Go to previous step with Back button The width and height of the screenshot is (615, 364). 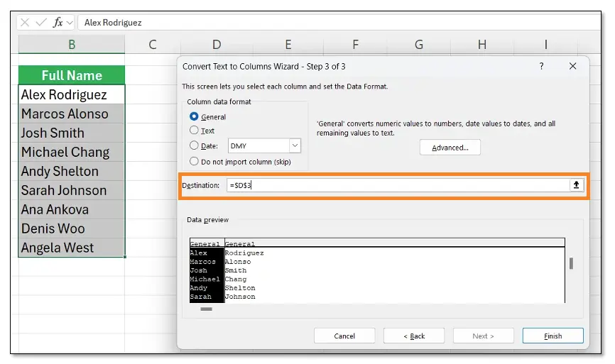click(414, 336)
